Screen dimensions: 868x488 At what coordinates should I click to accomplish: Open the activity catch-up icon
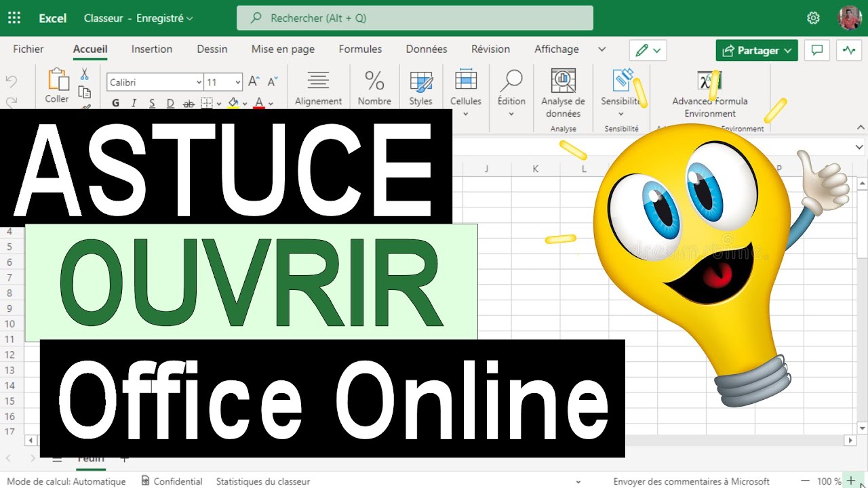tap(849, 50)
